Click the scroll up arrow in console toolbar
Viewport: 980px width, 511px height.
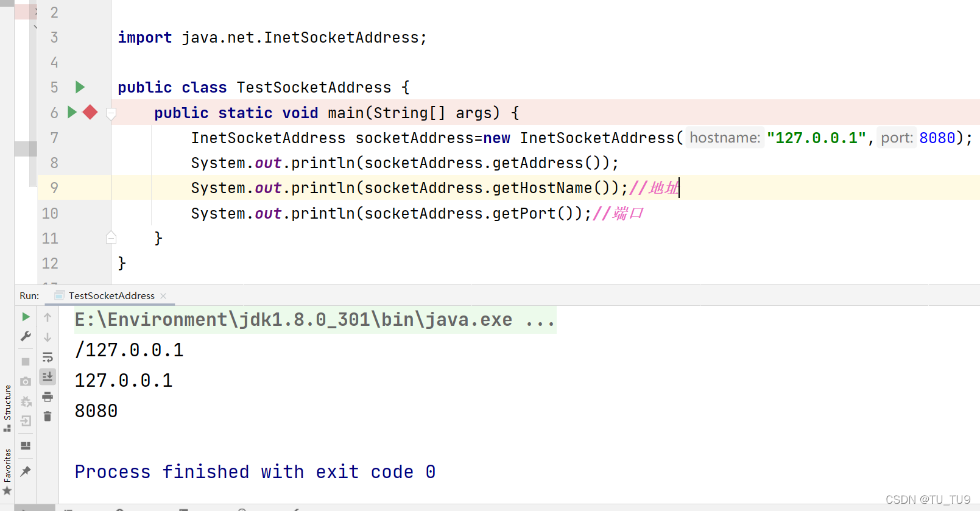[x=48, y=317]
